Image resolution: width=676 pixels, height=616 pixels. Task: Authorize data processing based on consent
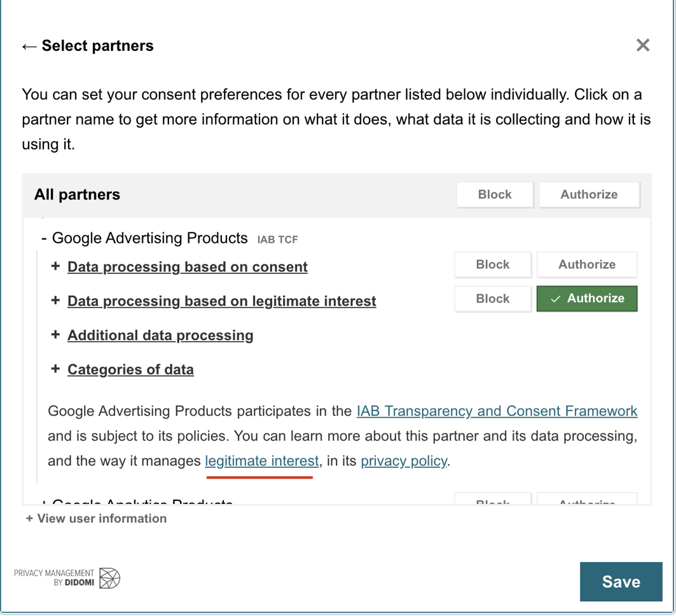tap(586, 264)
